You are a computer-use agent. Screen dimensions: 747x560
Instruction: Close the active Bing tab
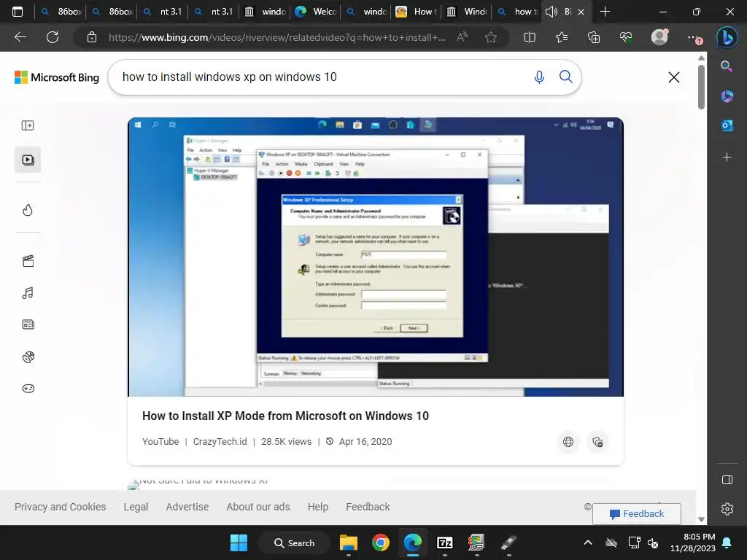[x=581, y=12]
